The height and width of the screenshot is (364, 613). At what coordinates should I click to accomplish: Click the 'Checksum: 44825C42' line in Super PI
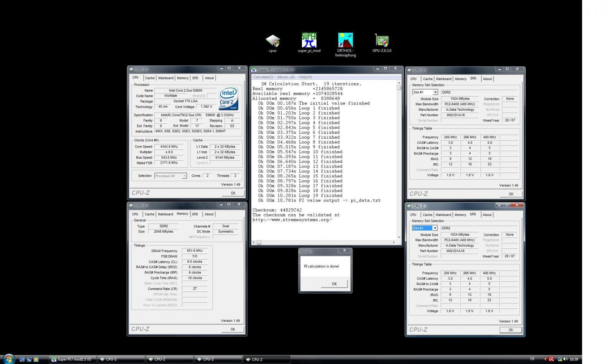(277, 210)
